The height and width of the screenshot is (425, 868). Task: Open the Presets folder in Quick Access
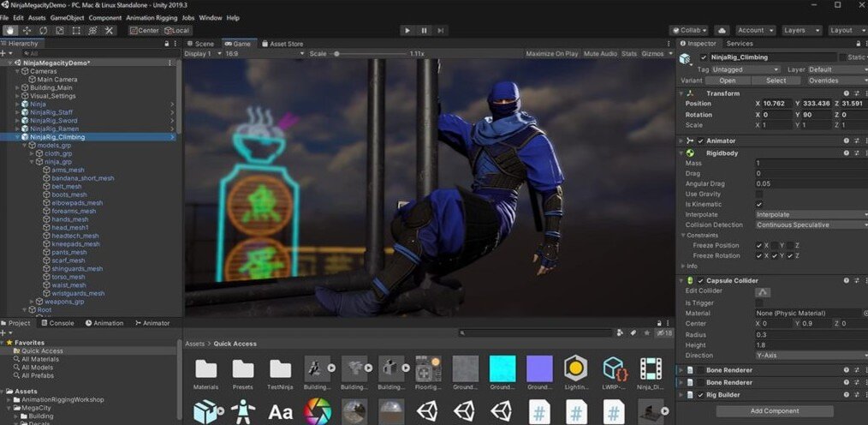pyautogui.click(x=243, y=368)
